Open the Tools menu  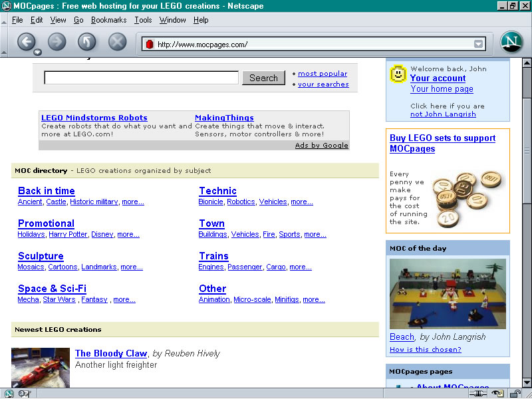click(x=143, y=20)
